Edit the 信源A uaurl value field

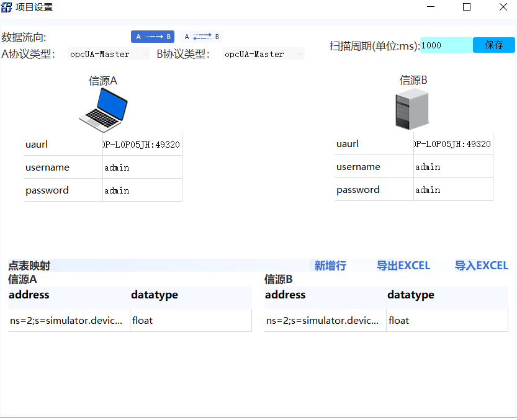coord(142,145)
